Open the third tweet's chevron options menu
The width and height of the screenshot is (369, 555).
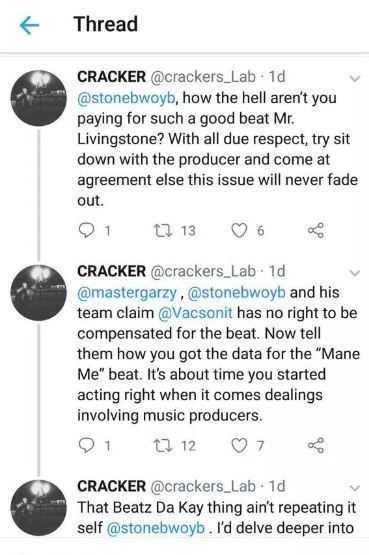[354, 488]
